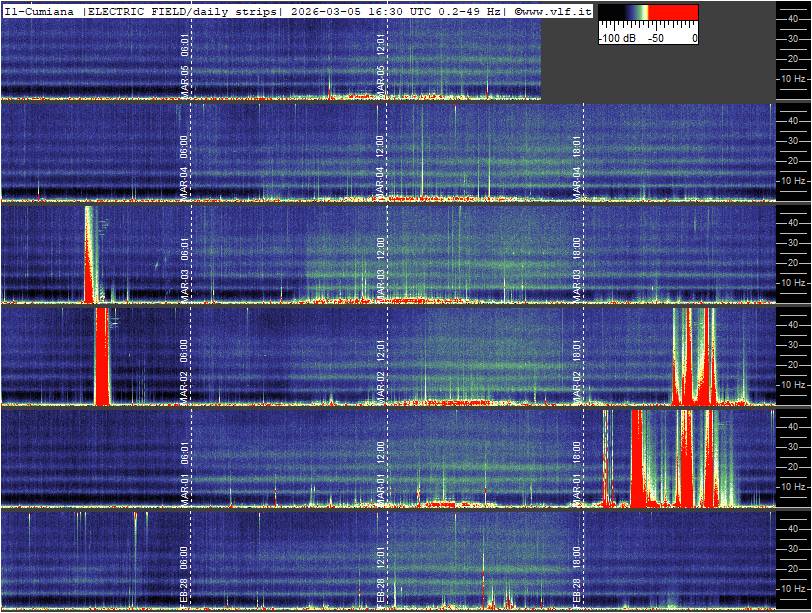Select the 06:00 marker on MAR 05 strip
Image resolution: width=812 pixels, height=613 pixels.
point(186,55)
